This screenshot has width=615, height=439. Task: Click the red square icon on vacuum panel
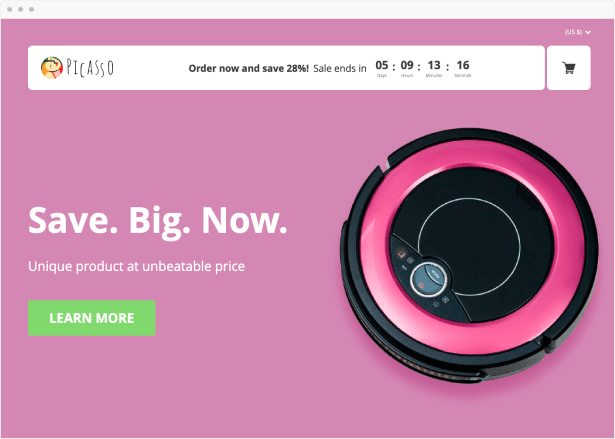(401, 255)
